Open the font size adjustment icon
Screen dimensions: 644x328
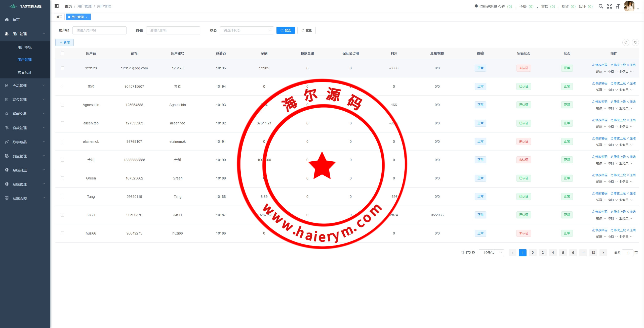[618, 6]
